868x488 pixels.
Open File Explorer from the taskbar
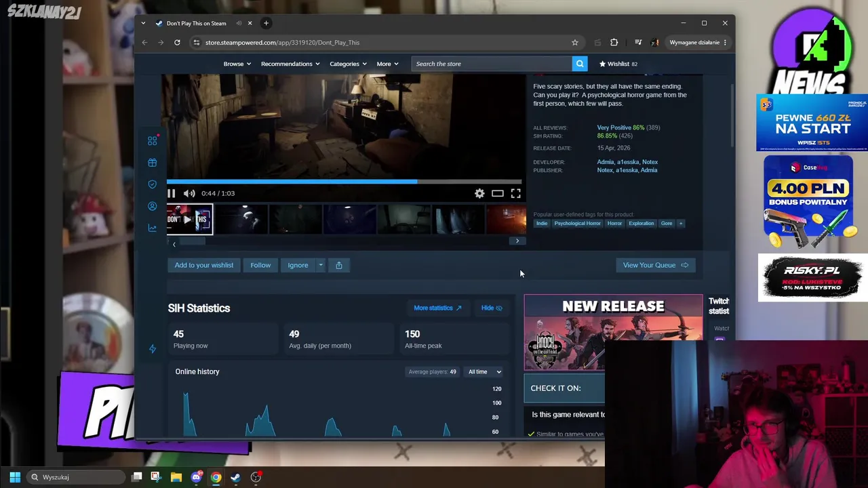coord(176,477)
